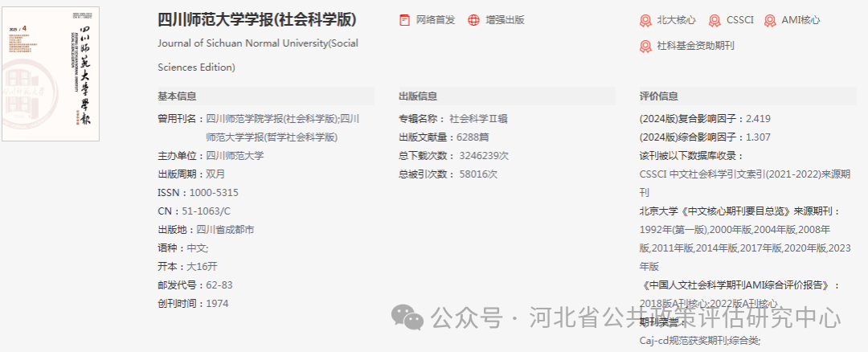
Task: Click the total citations 58016次
Action: [478, 174]
